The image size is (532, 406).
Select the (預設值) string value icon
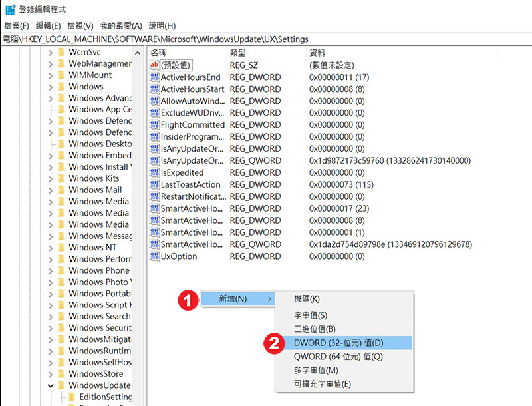coord(154,65)
